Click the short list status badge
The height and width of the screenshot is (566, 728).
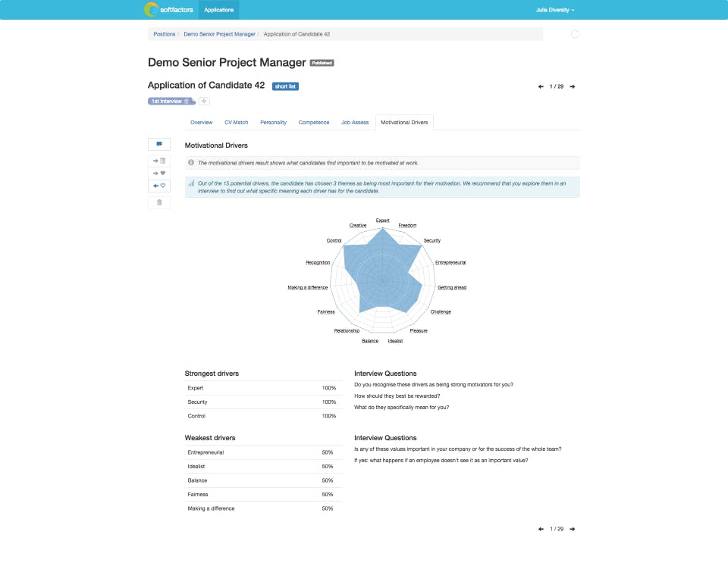pos(285,86)
